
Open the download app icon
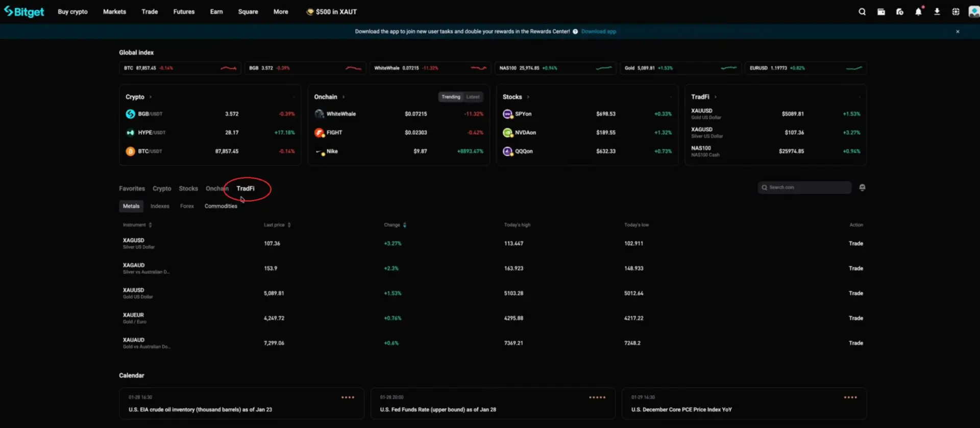(x=937, y=12)
